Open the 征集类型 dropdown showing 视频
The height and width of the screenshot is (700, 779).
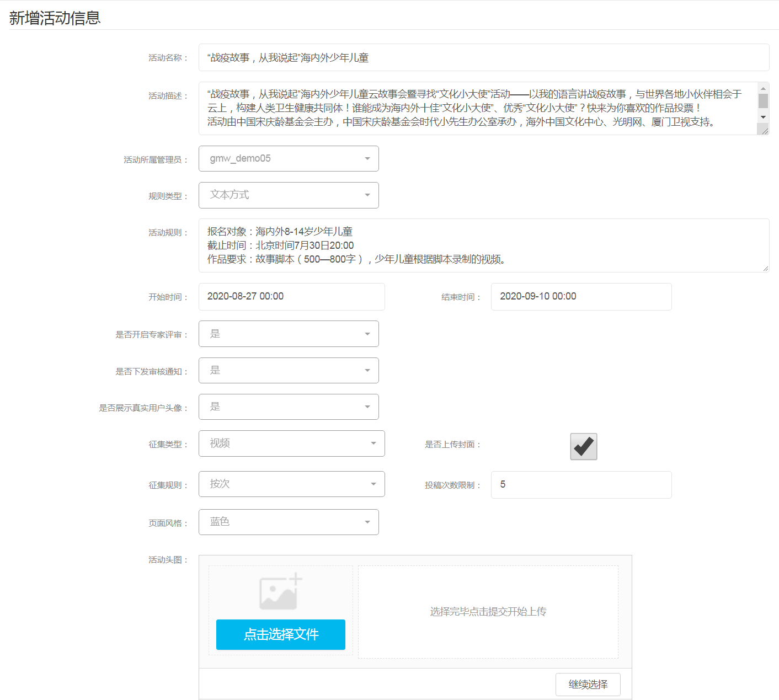pyautogui.click(x=292, y=443)
